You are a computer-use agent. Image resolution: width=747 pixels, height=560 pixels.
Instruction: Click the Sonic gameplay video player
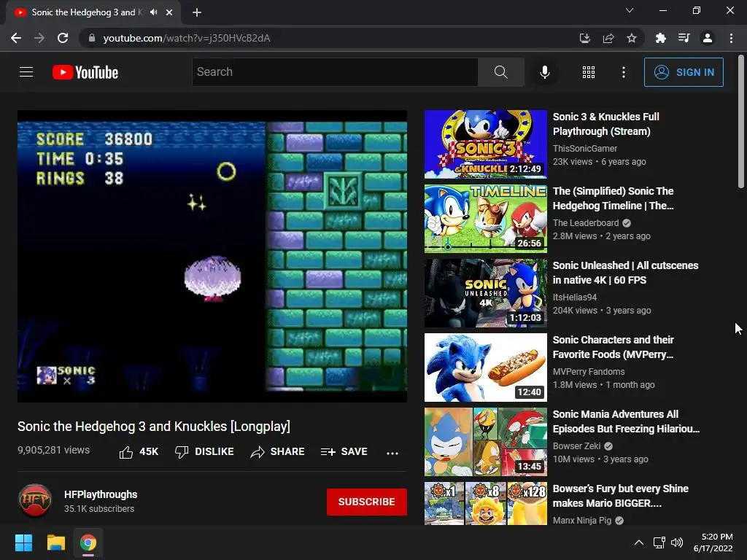pyautogui.click(x=212, y=256)
